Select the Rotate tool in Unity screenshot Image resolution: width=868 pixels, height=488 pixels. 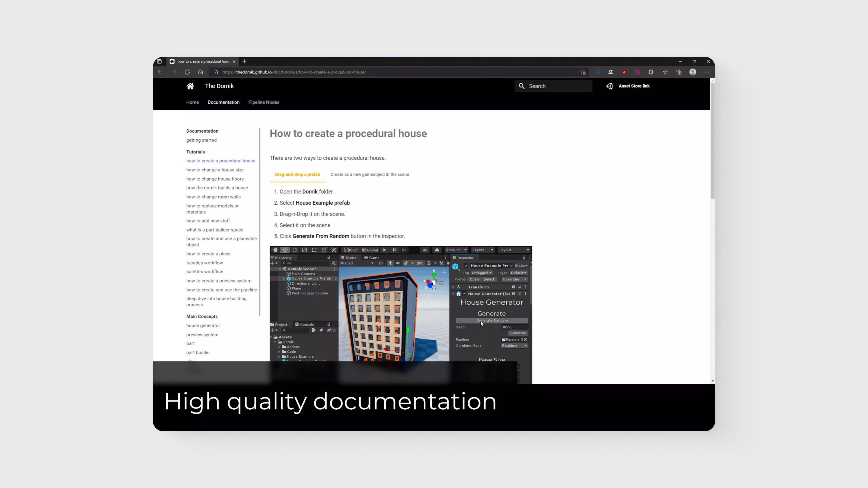(295, 250)
